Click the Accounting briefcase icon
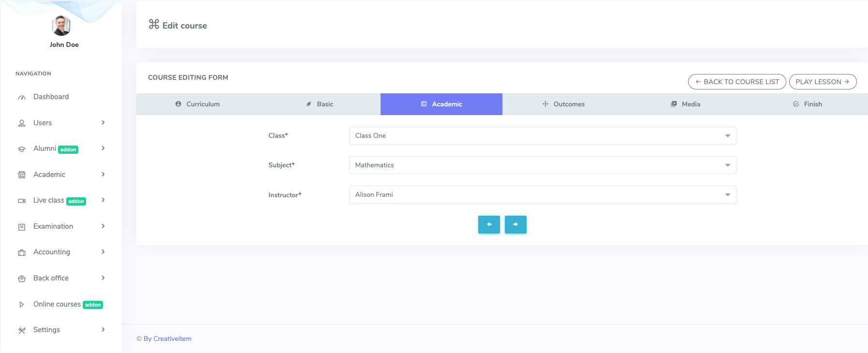868x353 pixels. pyautogui.click(x=22, y=252)
